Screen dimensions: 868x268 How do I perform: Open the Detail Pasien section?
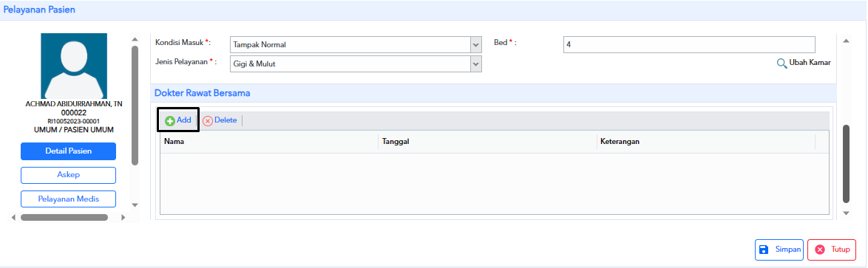coord(69,151)
